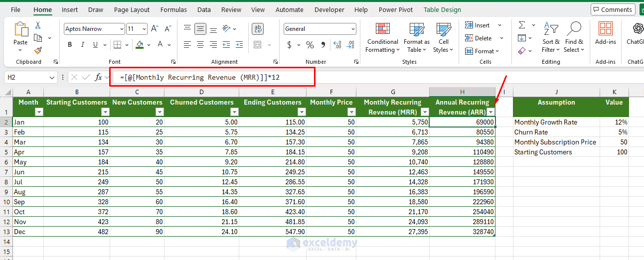Image resolution: width=644 pixels, height=260 pixels.
Task: Activate the Format Painter brush
Action: 38,50
